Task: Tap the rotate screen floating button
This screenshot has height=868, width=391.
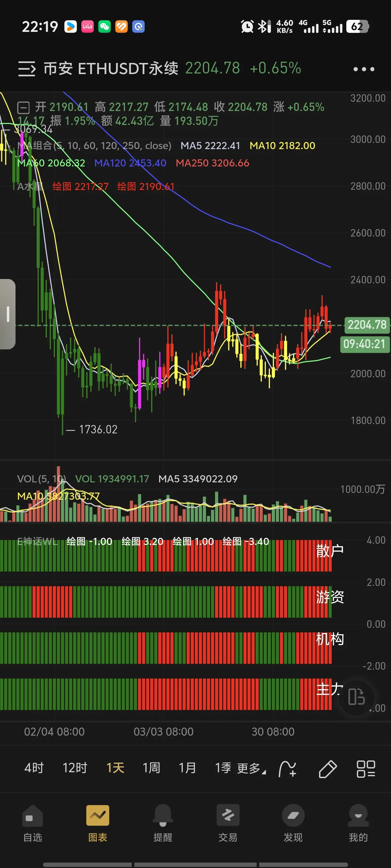Action: point(356,697)
